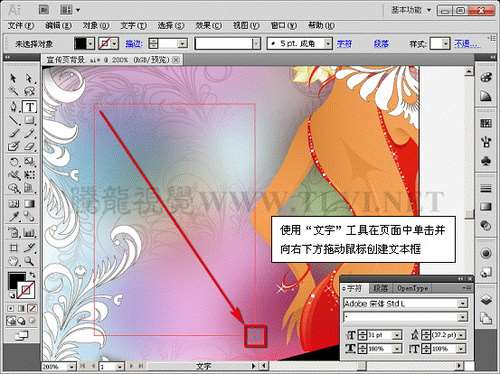
Task: Swap fill and stroke colors arrow
Action: (x=32, y=275)
